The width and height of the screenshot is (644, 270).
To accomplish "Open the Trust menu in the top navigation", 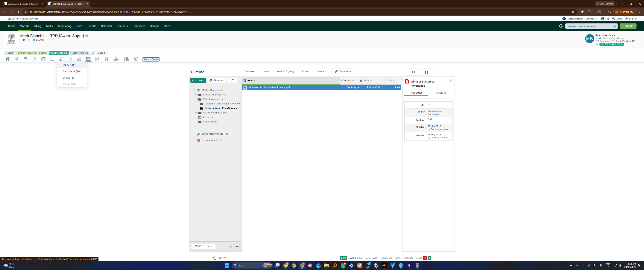I will tap(79, 26).
